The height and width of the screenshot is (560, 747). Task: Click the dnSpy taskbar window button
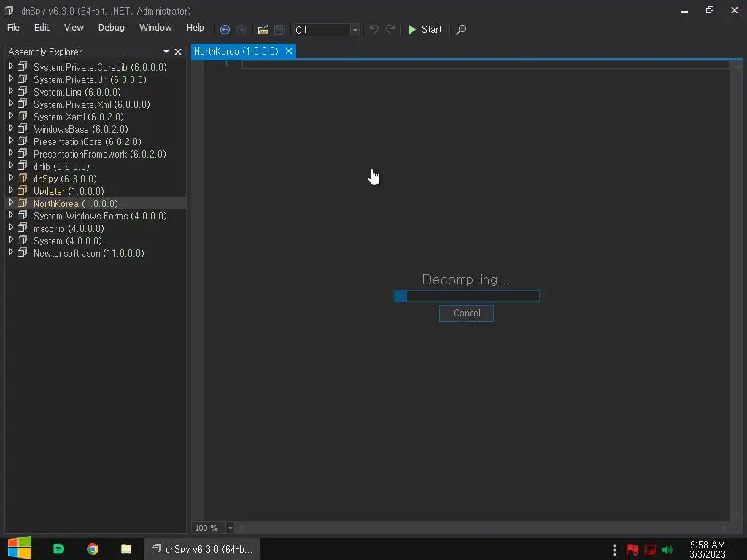[202, 549]
